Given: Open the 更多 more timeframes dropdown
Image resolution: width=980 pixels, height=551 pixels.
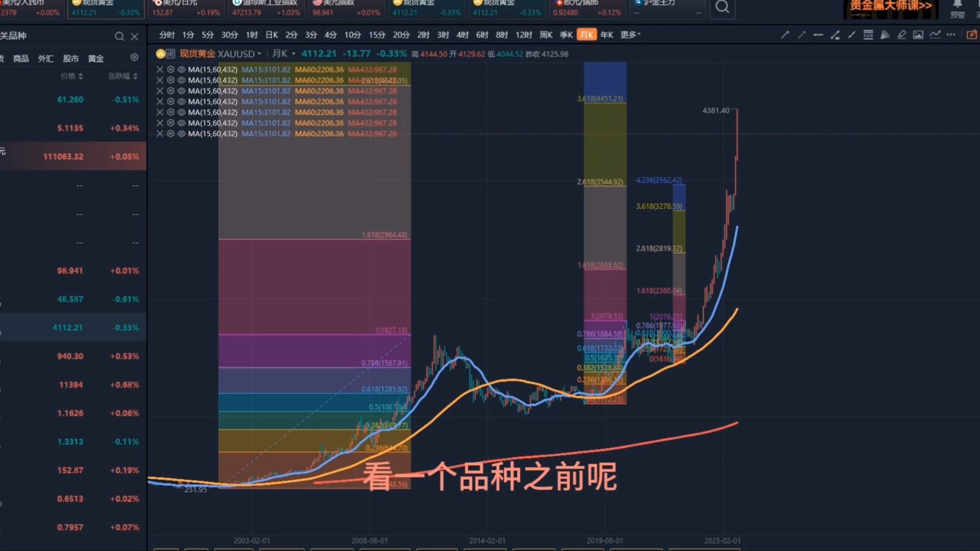Looking at the screenshot, I should click(630, 35).
